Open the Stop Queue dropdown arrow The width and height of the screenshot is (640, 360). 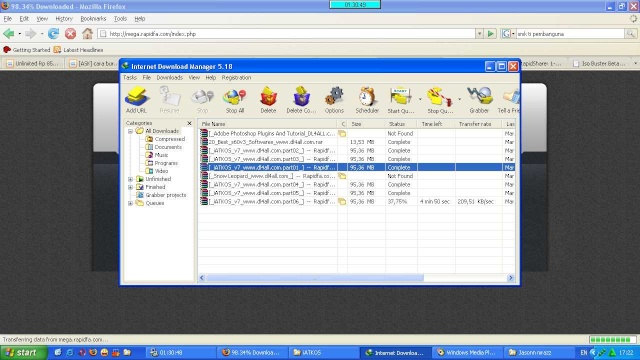[459, 99]
